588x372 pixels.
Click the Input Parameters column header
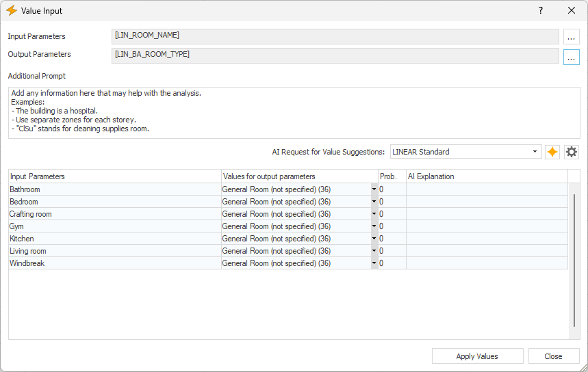(115, 176)
